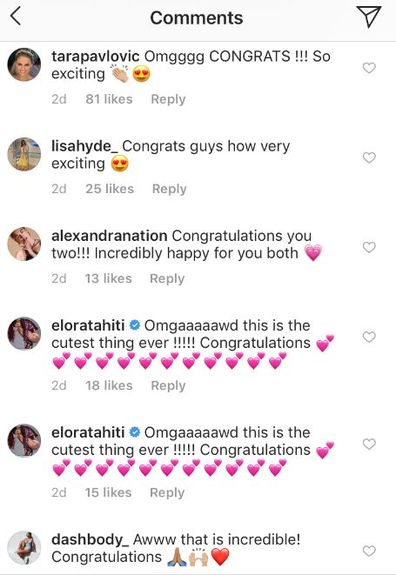Like eloratahiti's comment with 18 likes
Viewport: 396px width, 575px height.
point(369,337)
